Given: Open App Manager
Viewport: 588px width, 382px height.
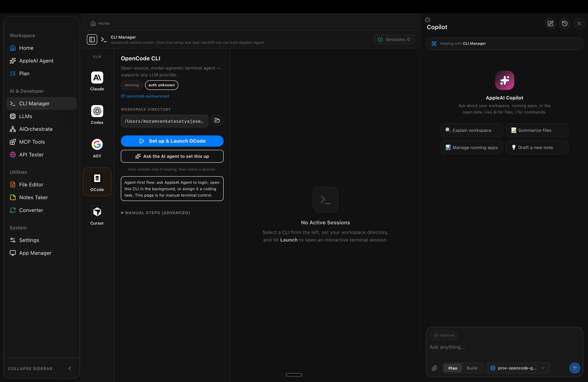Looking at the screenshot, I should click(42, 253).
